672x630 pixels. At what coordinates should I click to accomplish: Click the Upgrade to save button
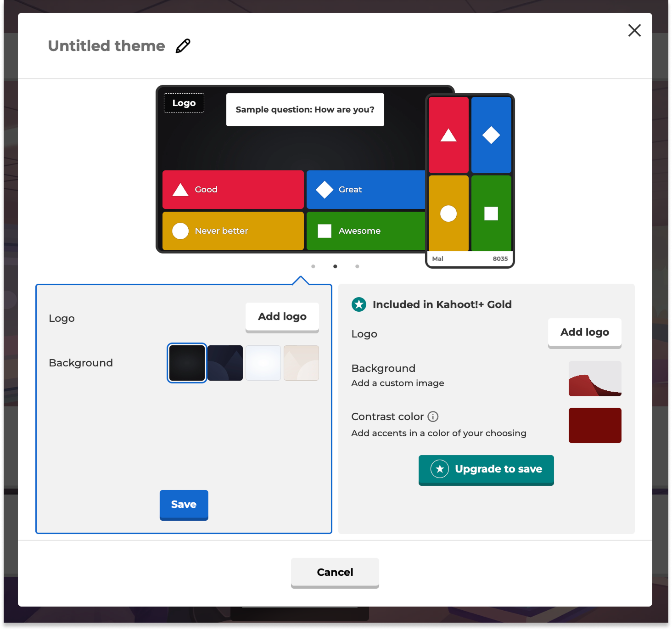pos(486,469)
